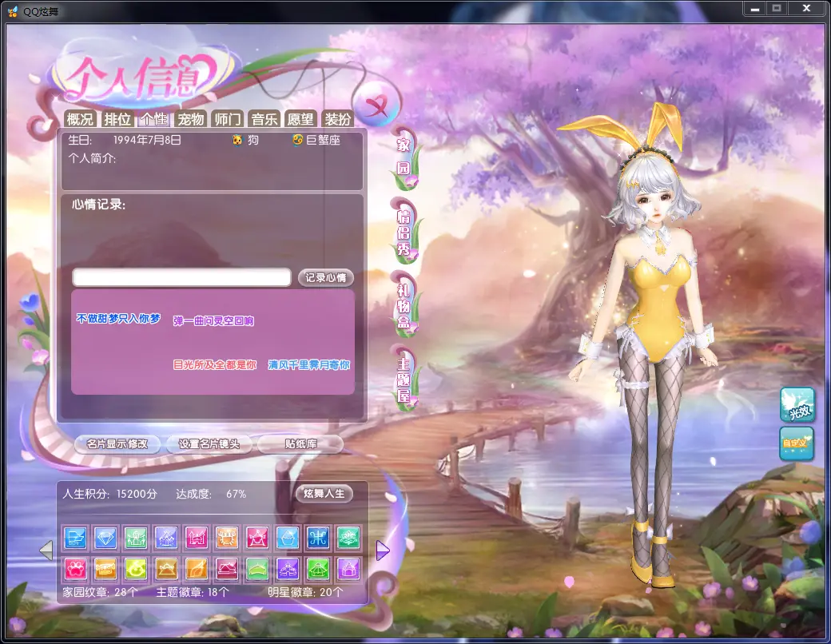Click the sticker text 清风千里寄月寄你
The image size is (831, 644).
[308, 364]
